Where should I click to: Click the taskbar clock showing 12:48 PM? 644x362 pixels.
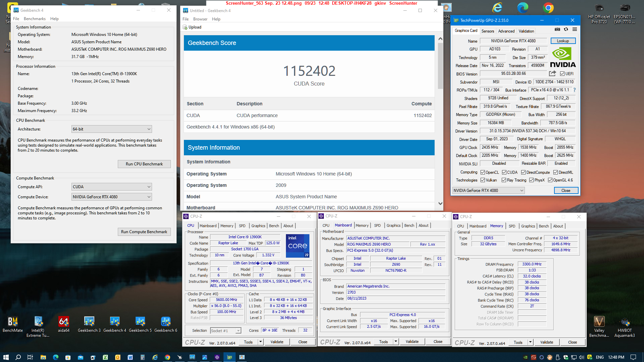click(x=616, y=357)
